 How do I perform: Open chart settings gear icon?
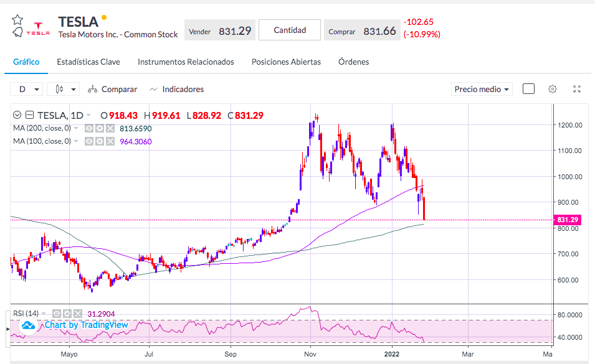point(553,89)
